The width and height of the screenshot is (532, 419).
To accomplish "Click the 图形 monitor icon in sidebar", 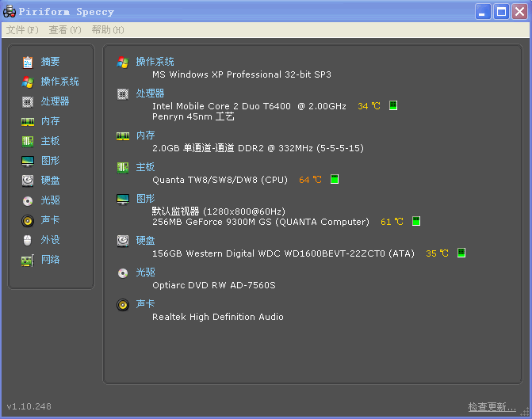I will [x=28, y=161].
